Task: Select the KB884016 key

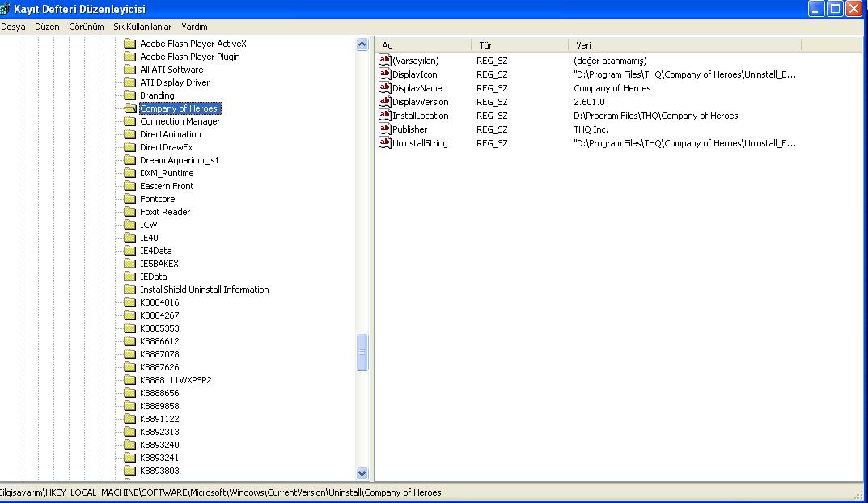Action: coord(159,302)
